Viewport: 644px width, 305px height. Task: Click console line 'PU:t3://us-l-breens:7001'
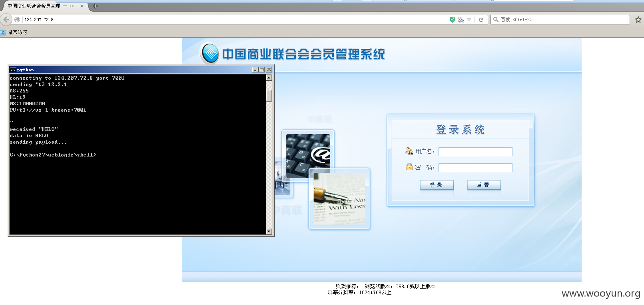[48, 110]
